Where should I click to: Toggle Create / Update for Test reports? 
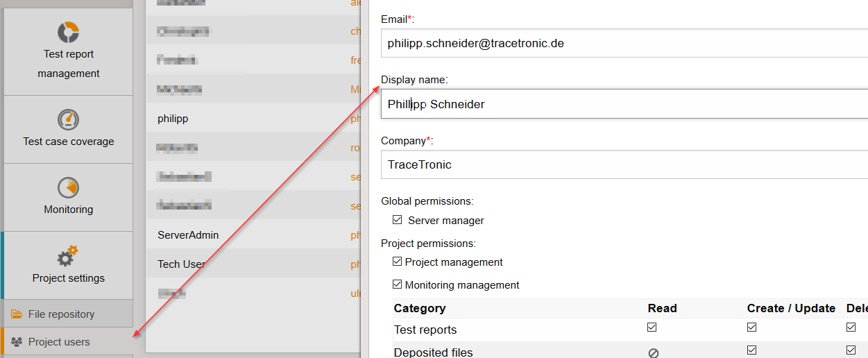751,327
